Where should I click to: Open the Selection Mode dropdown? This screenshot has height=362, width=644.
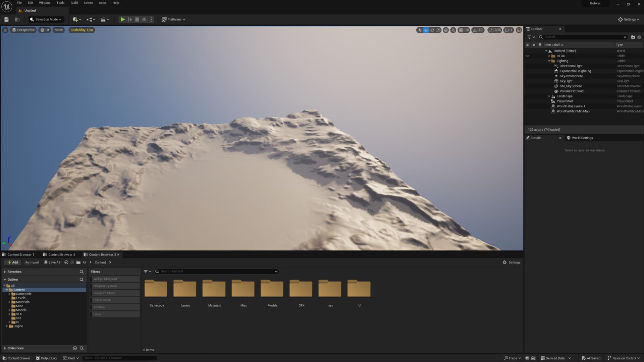(46, 19)
